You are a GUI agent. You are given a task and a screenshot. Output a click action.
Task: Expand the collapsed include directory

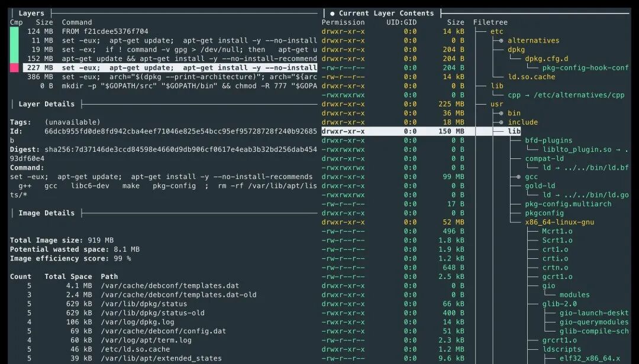501,122
